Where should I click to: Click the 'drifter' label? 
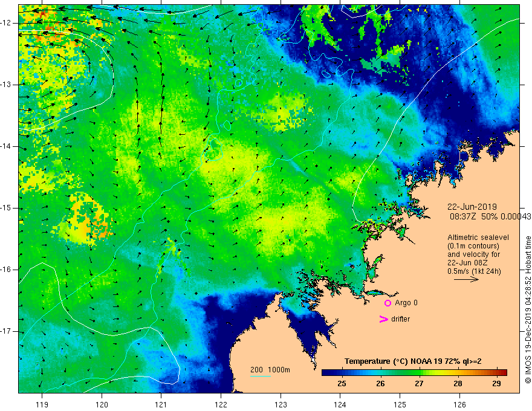(400, 319)
